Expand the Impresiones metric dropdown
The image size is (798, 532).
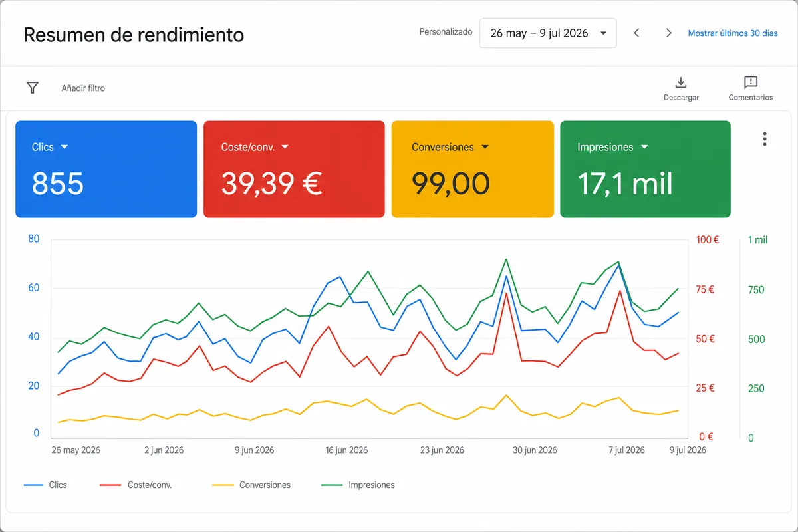coord(644,147)
